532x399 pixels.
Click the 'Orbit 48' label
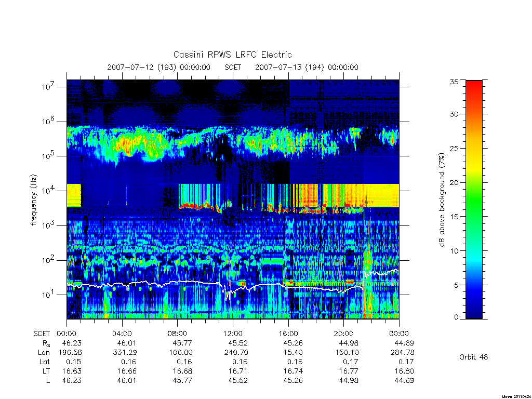[474, 357]
